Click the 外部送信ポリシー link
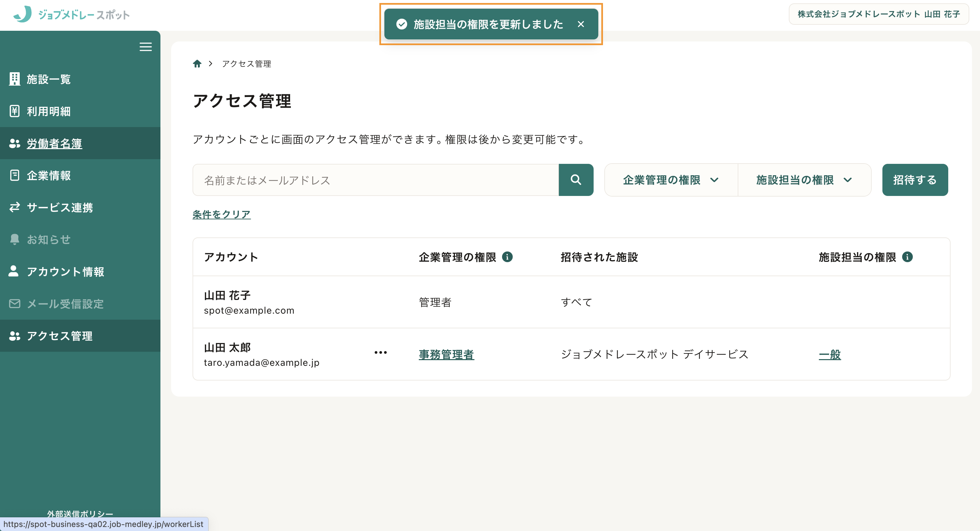Viewport: 980px width, 531px height. (x=80, y=514)
